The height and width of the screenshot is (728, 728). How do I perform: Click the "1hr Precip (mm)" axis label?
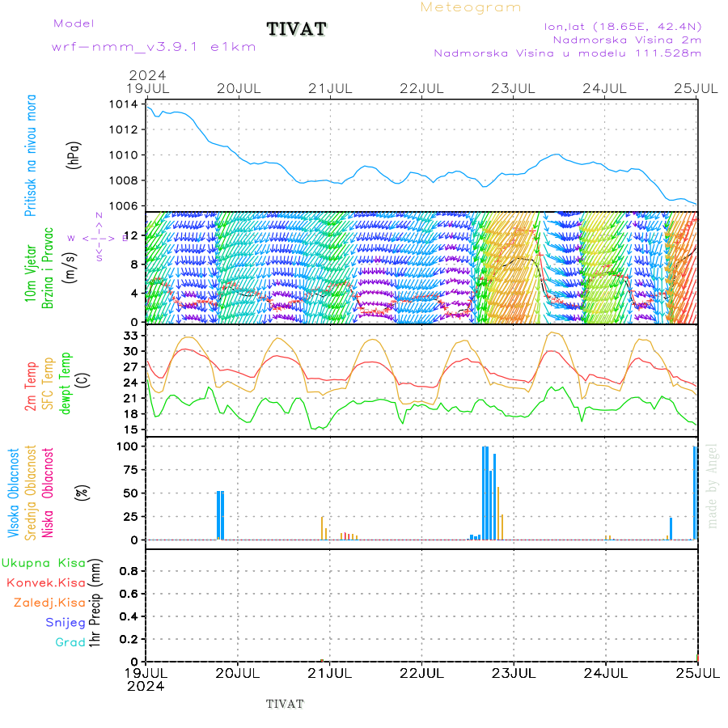[x=95, y=603]
